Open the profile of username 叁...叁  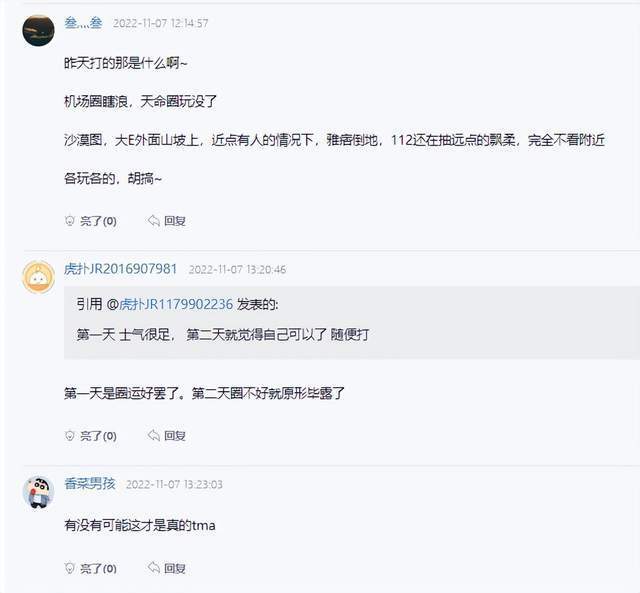(x=83, y=23)
